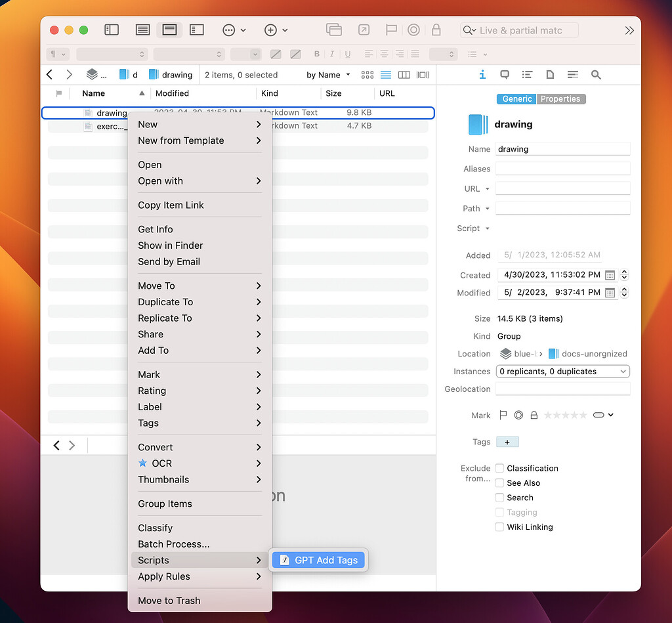Click the GPT Add Tags button
This screenshot has height=623, width=672.
(318, 560)
